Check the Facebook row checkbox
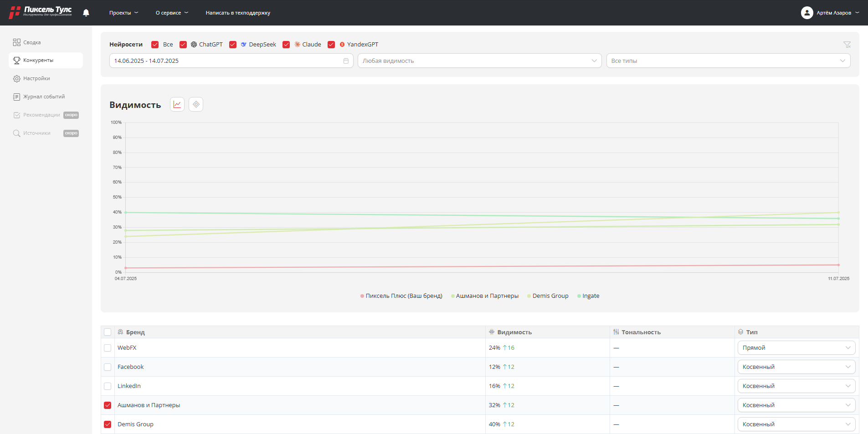Viewport: 868px width, 434px height. click(108, 367)
